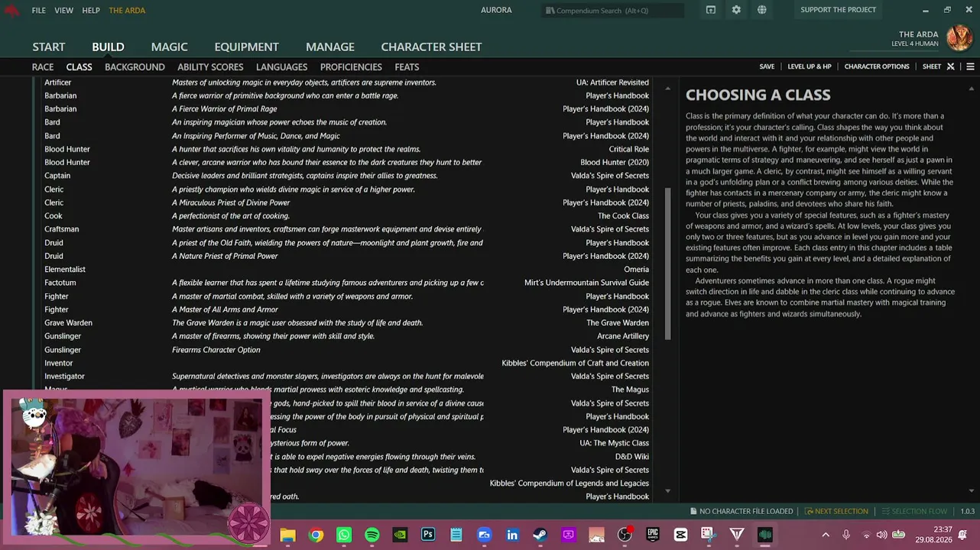Open the volume control in the system tray
The height and width of the screenshot is (550, 980).
[882, 535]
